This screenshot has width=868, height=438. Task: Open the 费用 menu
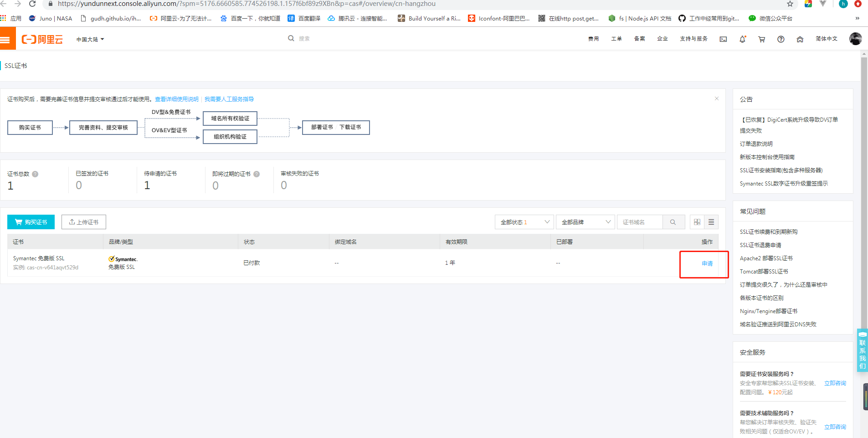[593, 39]
